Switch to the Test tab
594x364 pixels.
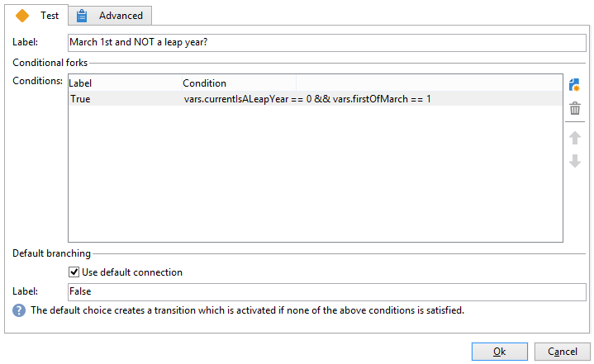pos(36,16)
